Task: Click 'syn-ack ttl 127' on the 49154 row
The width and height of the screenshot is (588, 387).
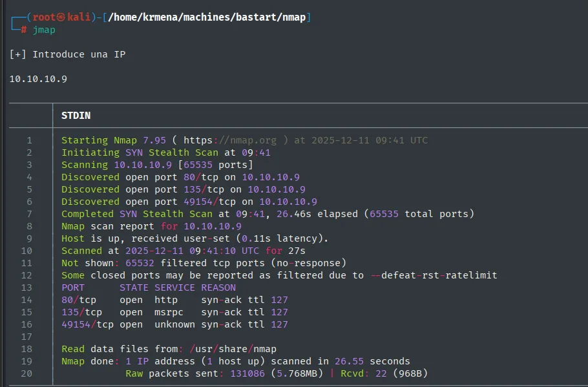Action: pos(244,324)
